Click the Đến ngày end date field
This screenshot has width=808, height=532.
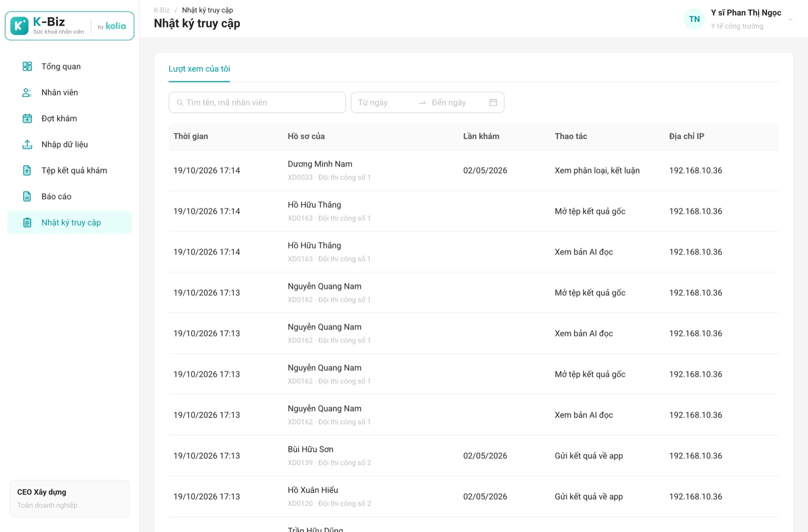point(457,102)
